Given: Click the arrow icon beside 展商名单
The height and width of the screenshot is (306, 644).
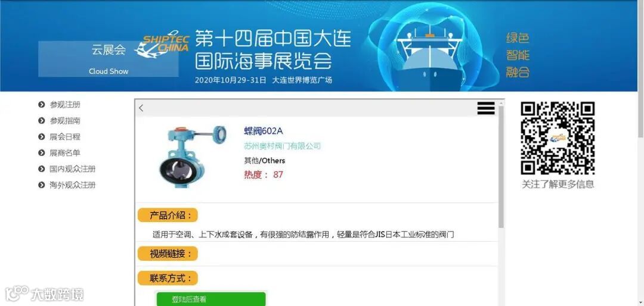Looking at the screenshot, I should [42, 153].
